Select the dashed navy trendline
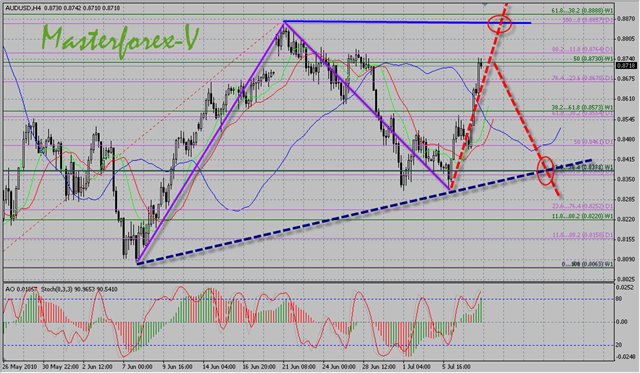Image resolution: width=640 pixels, height=373 pixels. tap(363, 211)
